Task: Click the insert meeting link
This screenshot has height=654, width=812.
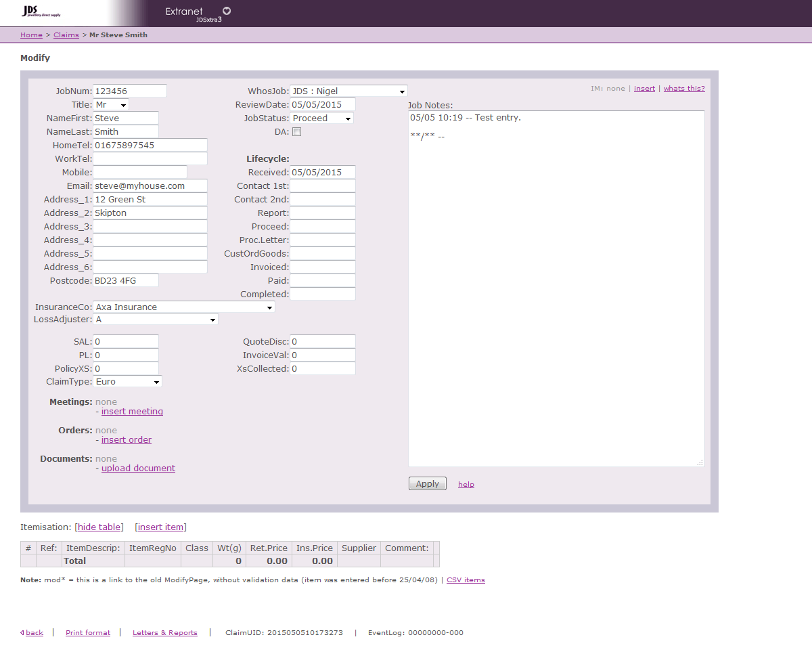Action: [x=132, y=412]
